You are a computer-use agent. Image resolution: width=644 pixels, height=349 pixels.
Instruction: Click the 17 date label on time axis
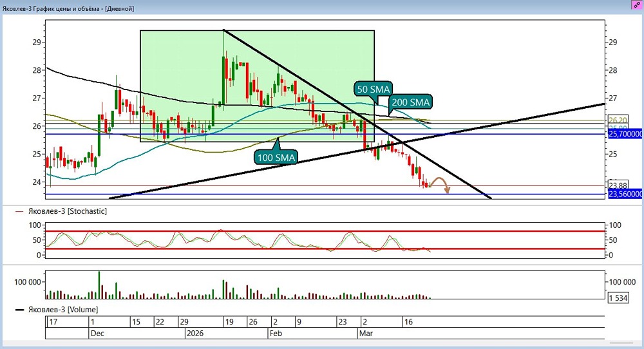coord(53,322)
